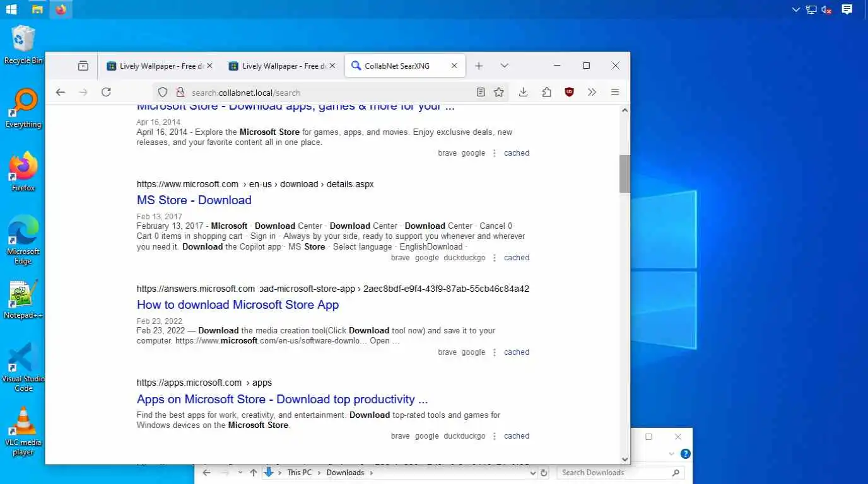Open tracking protection shield in address bar
Image resolution: width=868 pixels, height=484 pixels.
pos(163,92)
